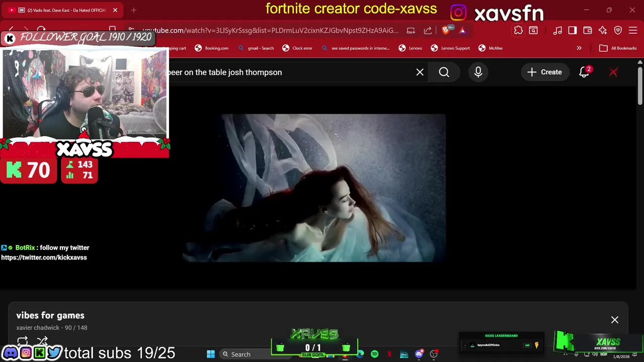This screenshot has height=362, width=644.
Task: Close the 'vibes for games' playlist panel
Action: (615, 320)
